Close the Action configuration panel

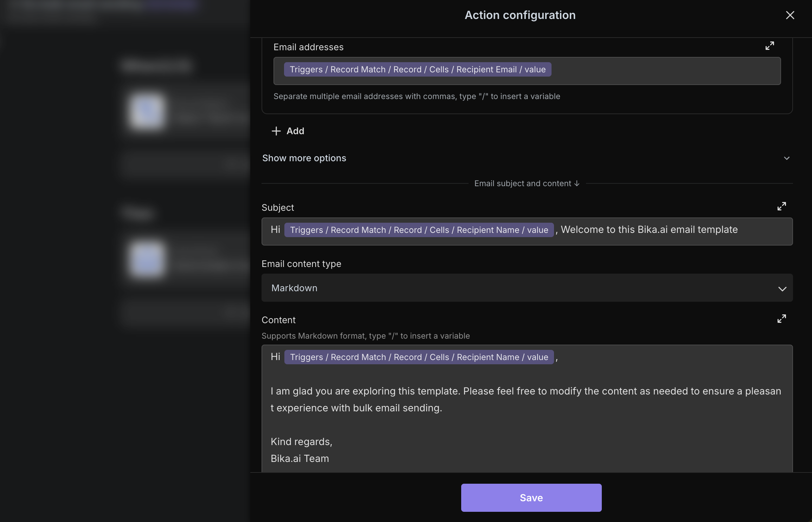(790, 15)
